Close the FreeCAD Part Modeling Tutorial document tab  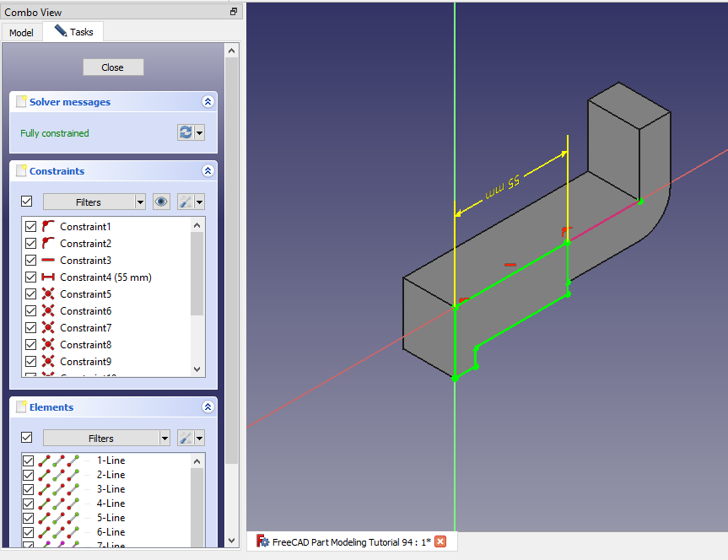439,541
